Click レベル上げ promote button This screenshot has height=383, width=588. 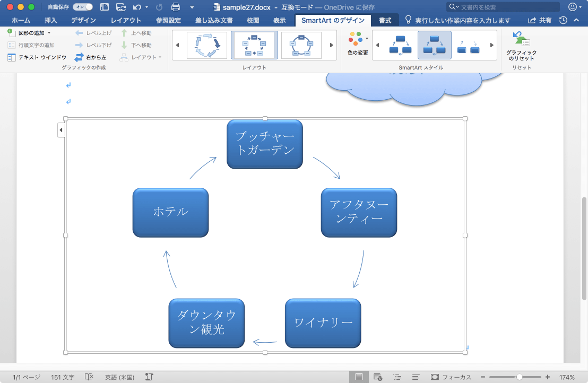93,33
